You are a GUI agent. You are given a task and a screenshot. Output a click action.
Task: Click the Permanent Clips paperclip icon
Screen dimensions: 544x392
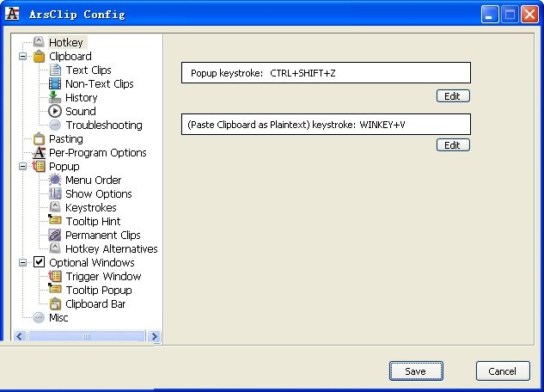tap(55, 235)
